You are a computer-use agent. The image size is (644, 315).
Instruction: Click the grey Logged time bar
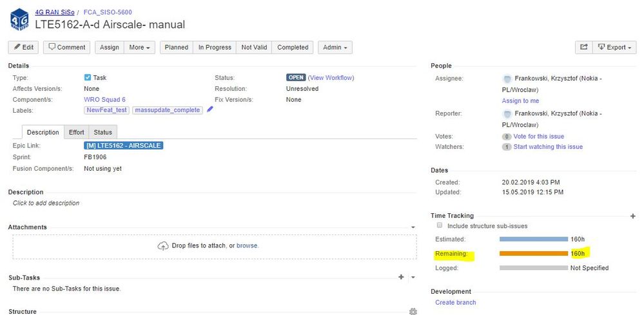(x=534, y=268)
